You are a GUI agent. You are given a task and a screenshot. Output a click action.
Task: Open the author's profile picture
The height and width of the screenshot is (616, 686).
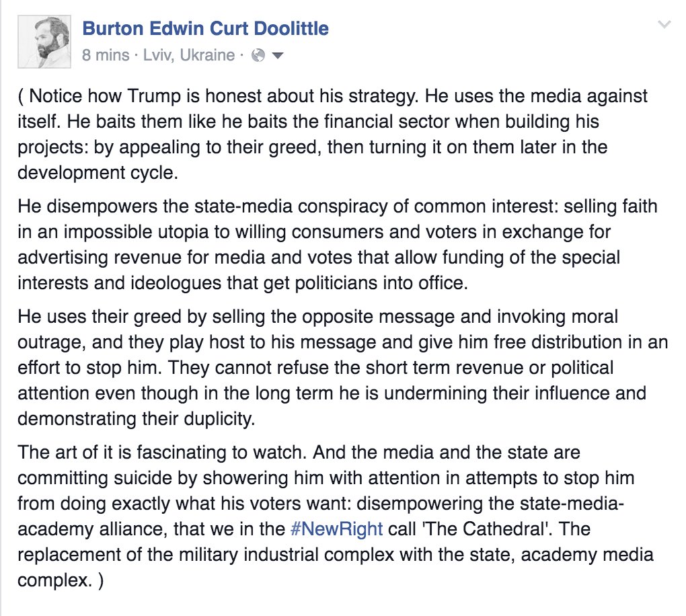[42, 42]
